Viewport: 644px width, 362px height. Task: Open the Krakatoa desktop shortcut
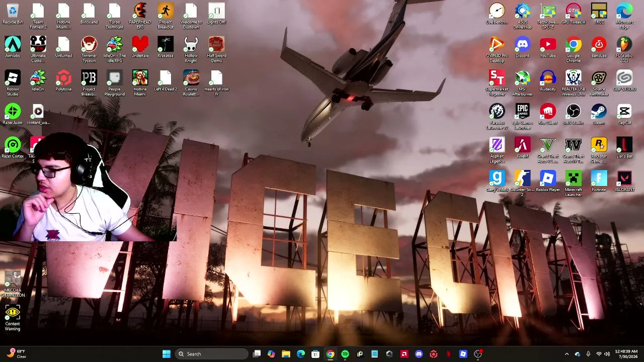[x=166, y=48]
